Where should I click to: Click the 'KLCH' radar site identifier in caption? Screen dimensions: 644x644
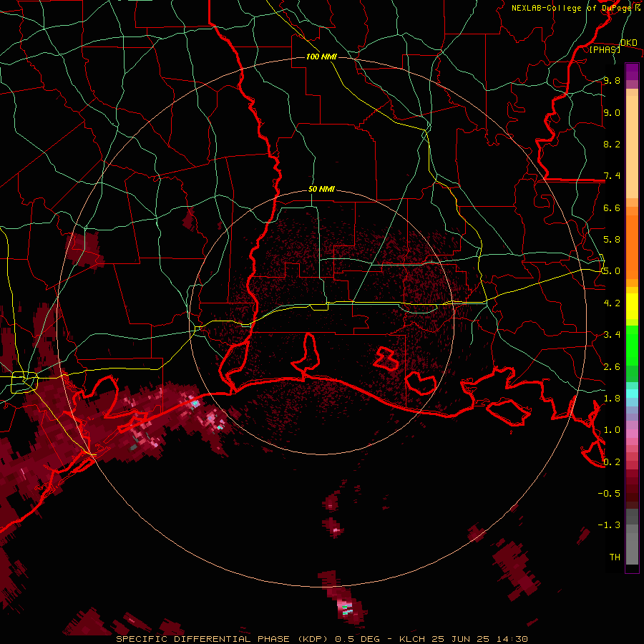coord(414,639)
